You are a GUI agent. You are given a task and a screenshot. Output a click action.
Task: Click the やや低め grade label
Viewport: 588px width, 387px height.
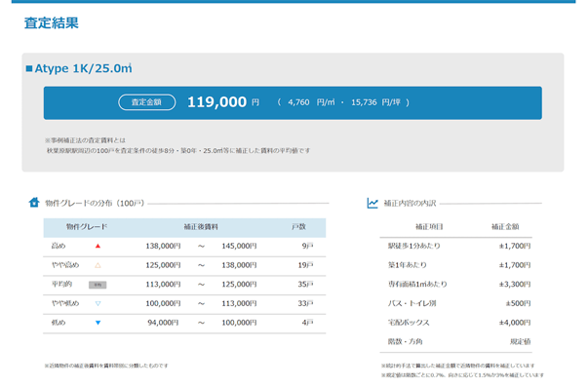coord(65,303)
